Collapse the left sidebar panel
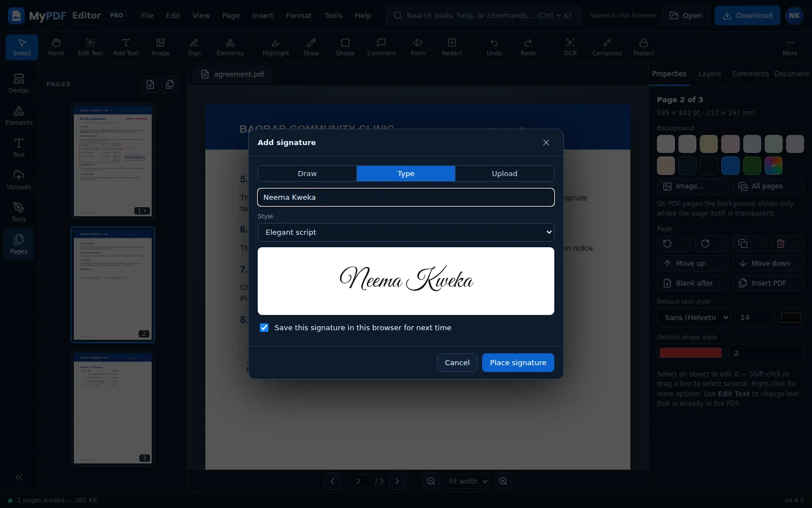The height and width of the screenshot is (508, 812). coord(19,478)
